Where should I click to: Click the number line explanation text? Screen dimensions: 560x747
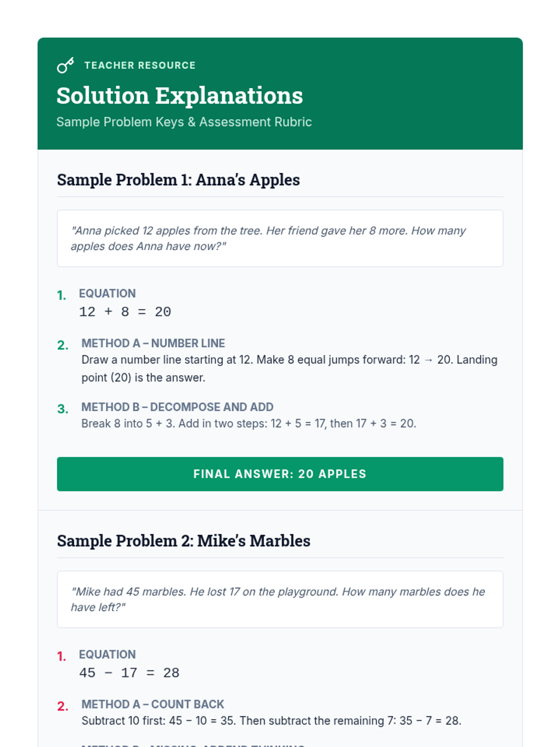click(x=289, y=368)
